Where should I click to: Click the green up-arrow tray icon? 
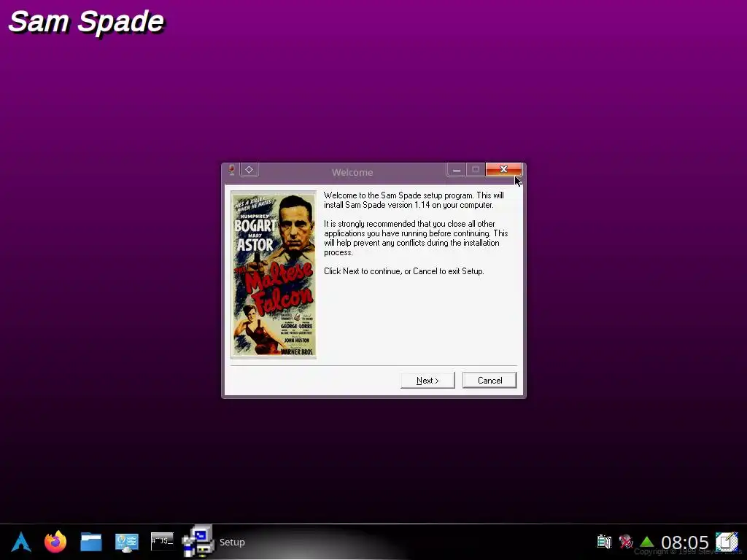click(647, 542)
